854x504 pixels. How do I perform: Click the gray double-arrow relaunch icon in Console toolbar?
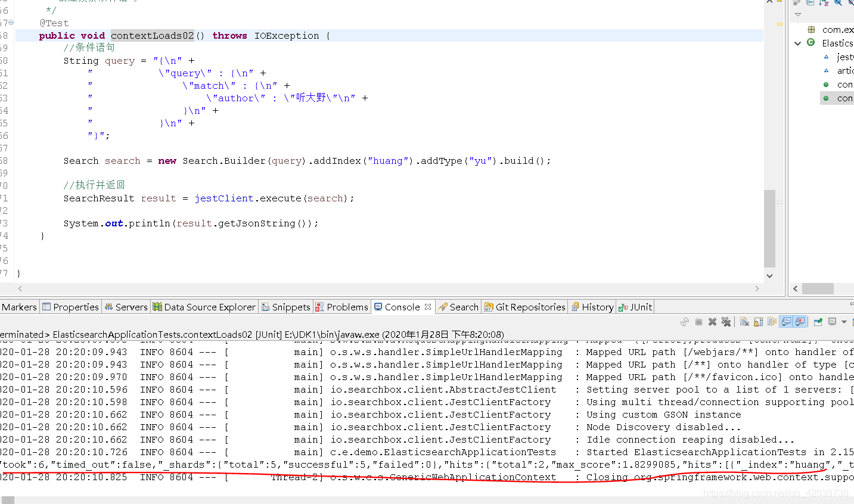point(685,322)
